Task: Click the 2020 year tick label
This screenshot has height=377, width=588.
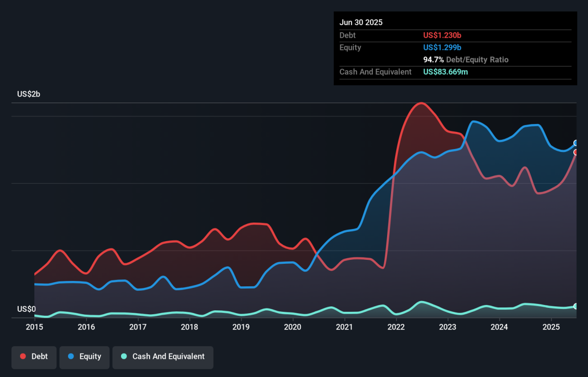Action: (x=293, y=327)
